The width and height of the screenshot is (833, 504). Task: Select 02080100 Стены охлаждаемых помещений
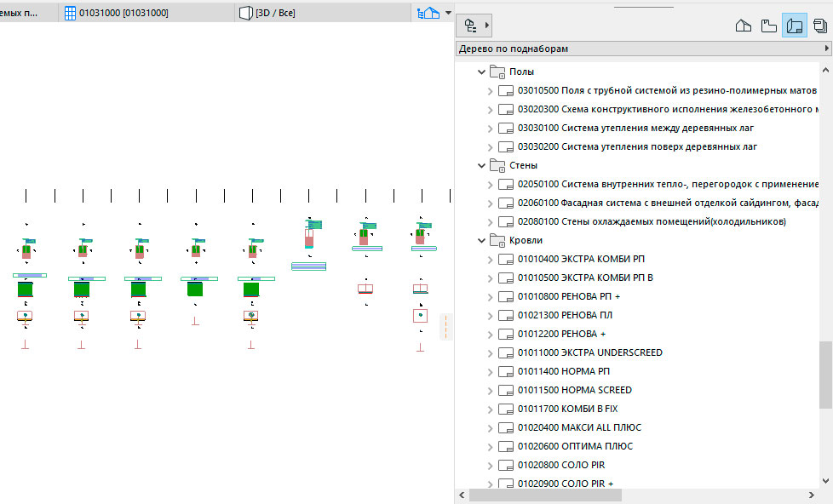[652, 221]
